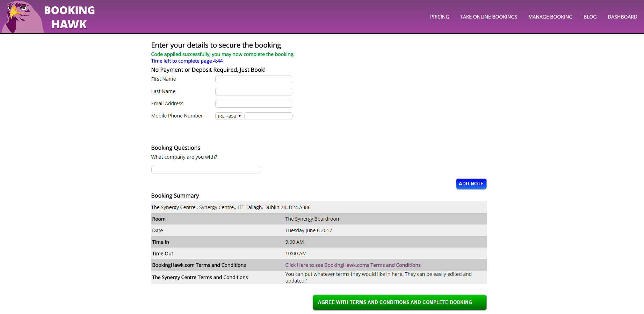The height and width of the screenshot is (314, 644).
Task: Click the 'Enter your details' page heading
Action: (x=216, y=45)
